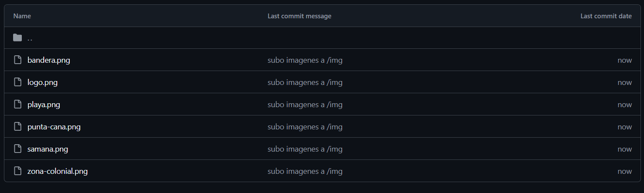This screenshot has width=644, height=193.
Task: Open commit message link for bandera.png
Action: (305, 60)
